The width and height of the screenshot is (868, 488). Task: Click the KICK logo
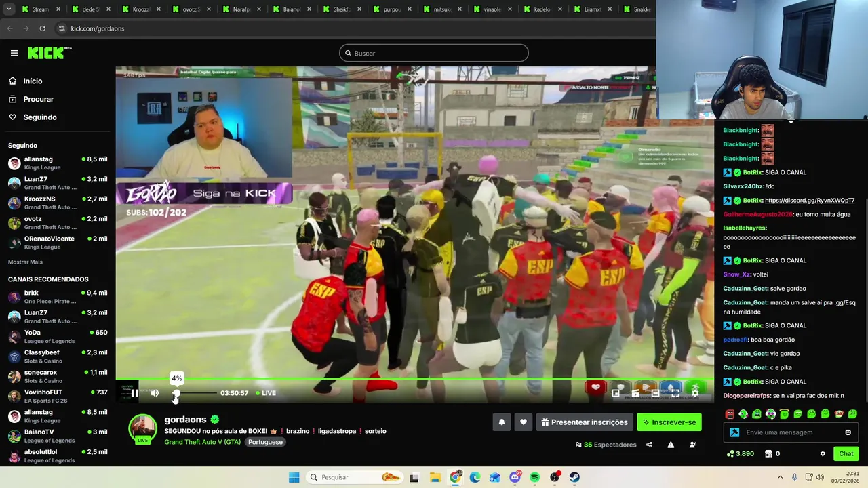pos(50,53)
